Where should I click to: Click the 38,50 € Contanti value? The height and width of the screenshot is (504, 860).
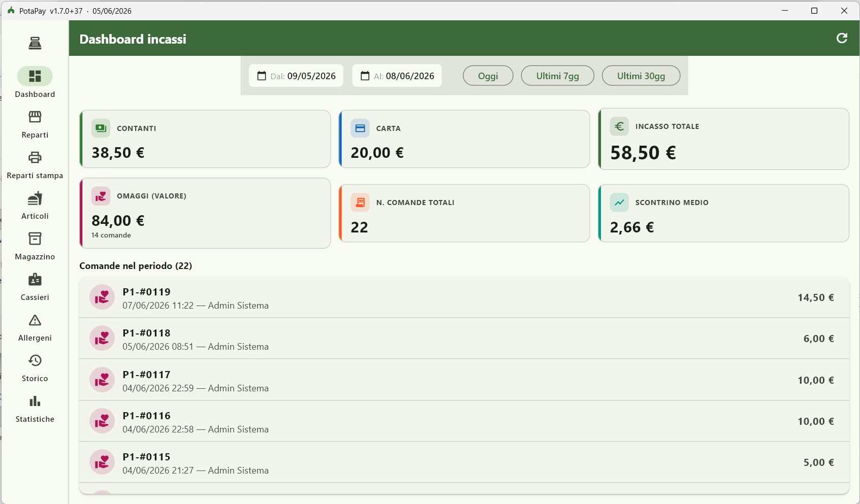(118, 153)
